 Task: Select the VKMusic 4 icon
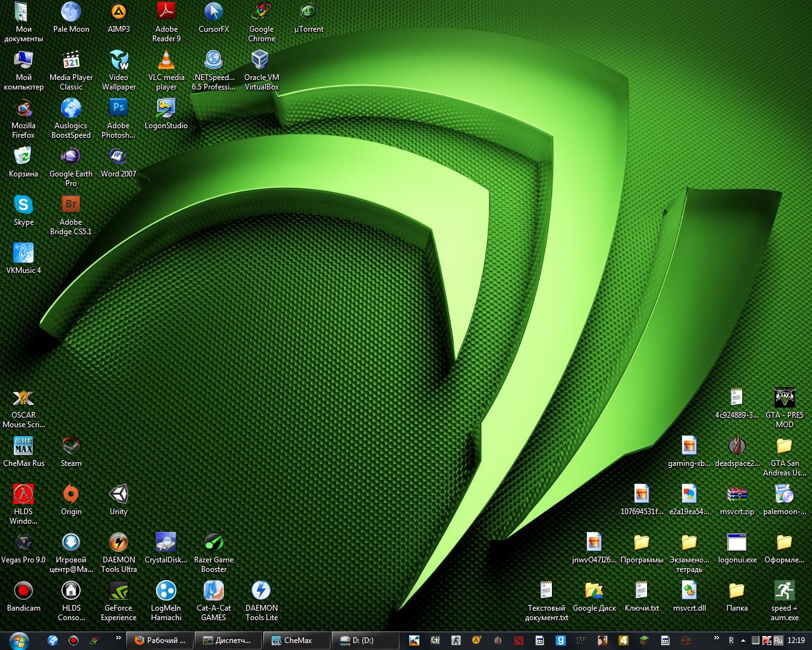[23, 259]
